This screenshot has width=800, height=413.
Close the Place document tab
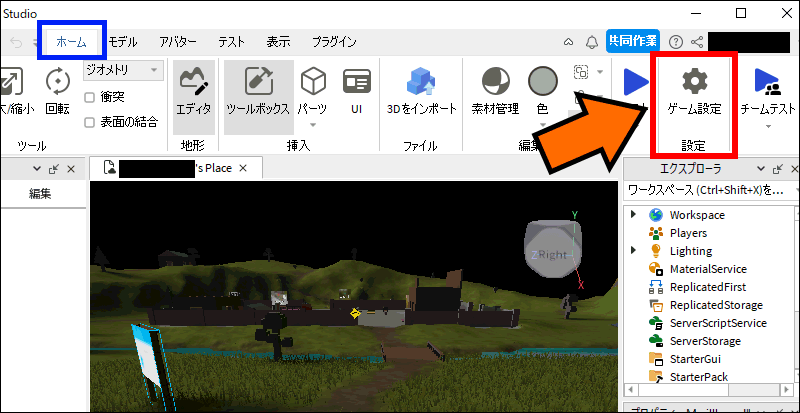click(243, 168)
